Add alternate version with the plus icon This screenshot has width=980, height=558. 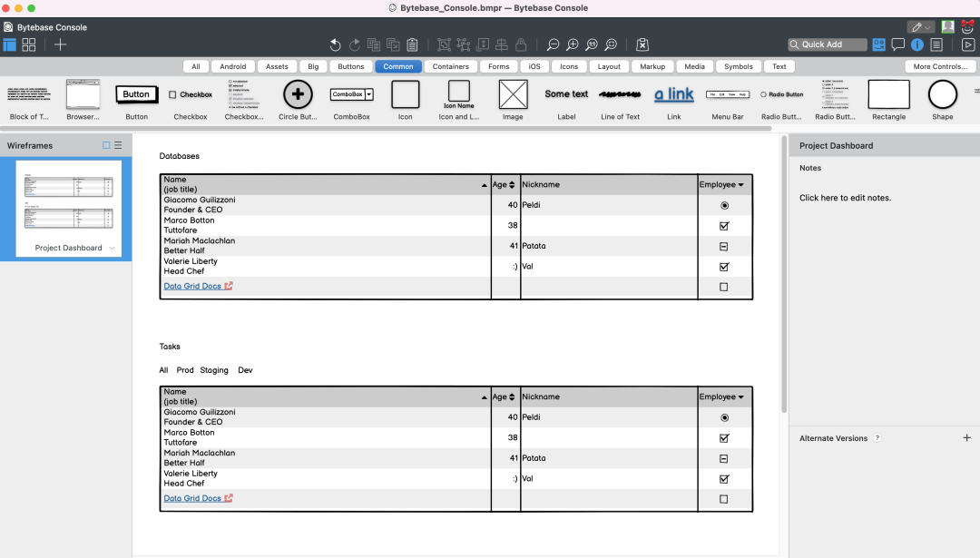[x=967, y=438]
